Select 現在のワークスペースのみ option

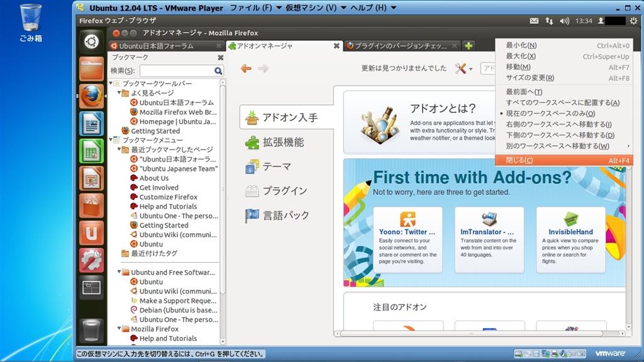click(x=564, y=114)
